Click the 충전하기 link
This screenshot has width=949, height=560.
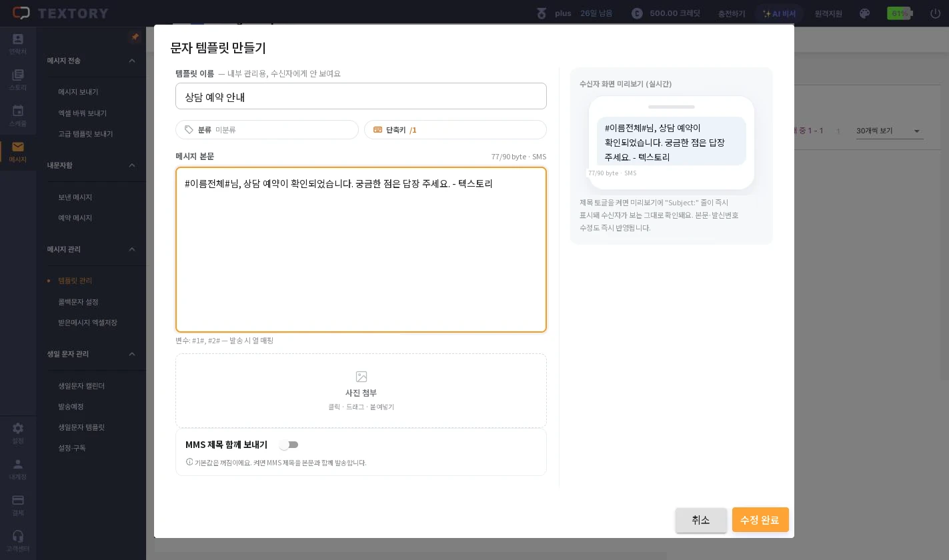click(x=732, y=13)
